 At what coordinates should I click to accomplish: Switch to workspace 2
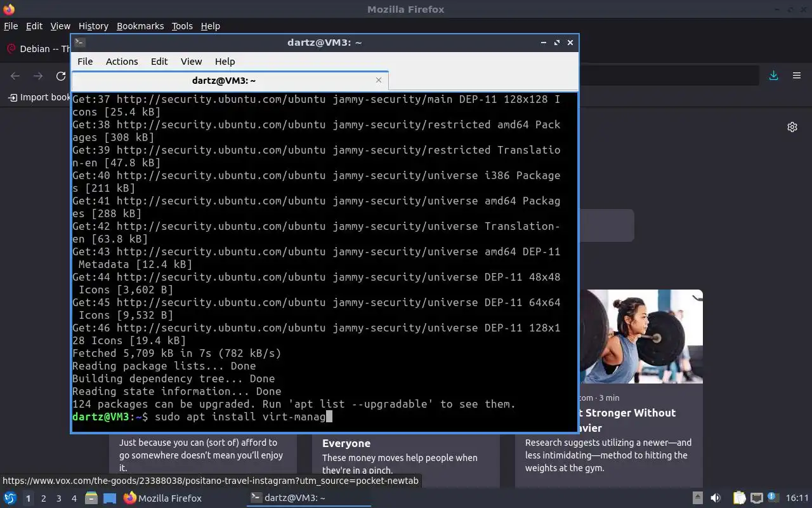coord(43,498)
